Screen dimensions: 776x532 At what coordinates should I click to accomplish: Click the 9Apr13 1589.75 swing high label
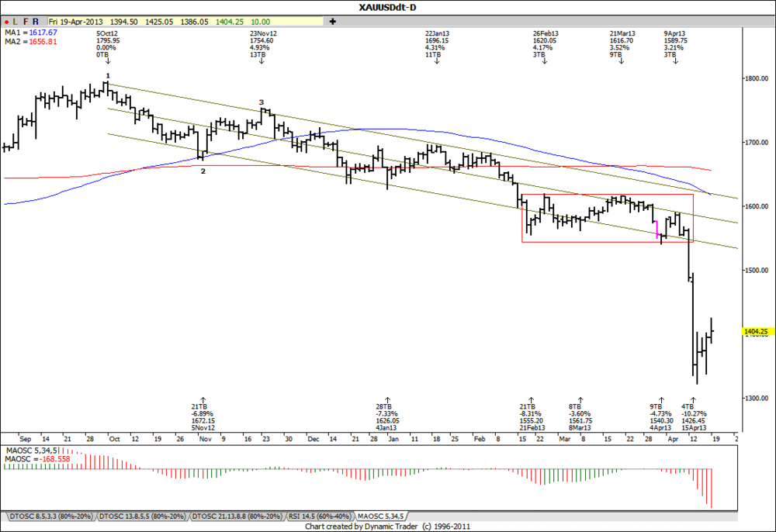[675, 44]
